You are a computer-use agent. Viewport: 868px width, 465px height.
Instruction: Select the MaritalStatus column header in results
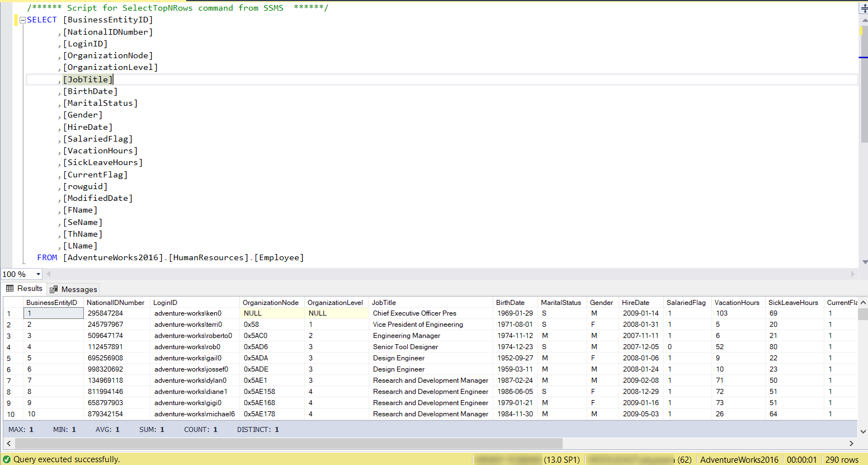(561, 303)
